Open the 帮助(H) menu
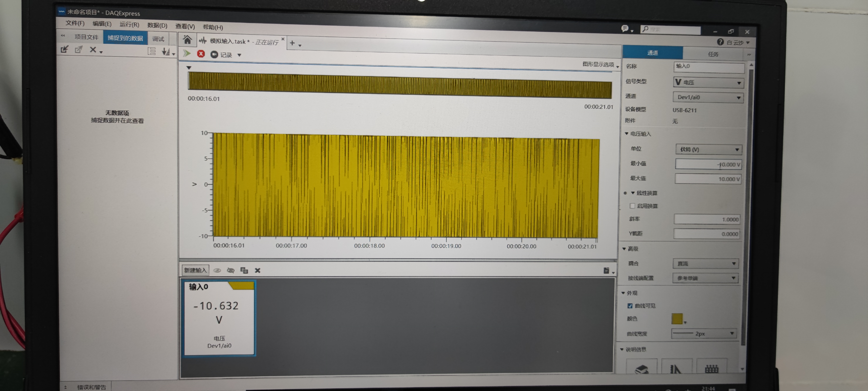The image size is (868, 391). click(x=213, y=27)
